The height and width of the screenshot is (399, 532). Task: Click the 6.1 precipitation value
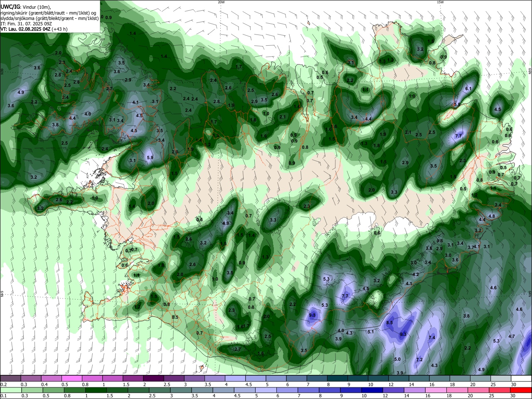point(468,89)
